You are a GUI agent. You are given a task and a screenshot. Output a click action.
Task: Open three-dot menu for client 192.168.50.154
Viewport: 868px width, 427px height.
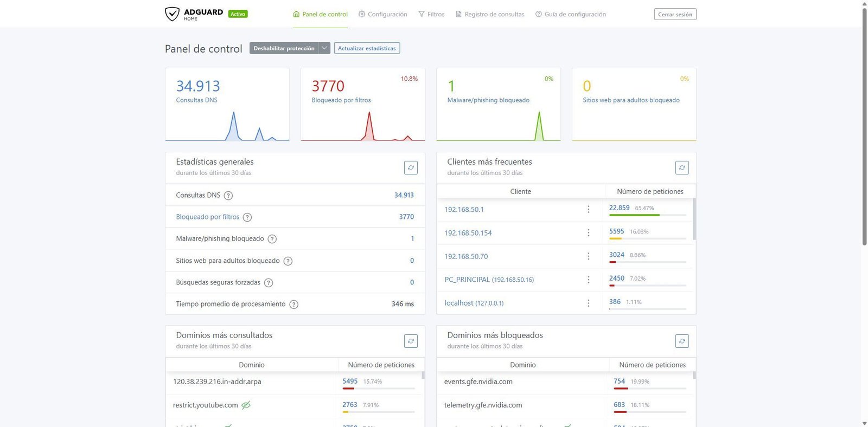[589, 233]
